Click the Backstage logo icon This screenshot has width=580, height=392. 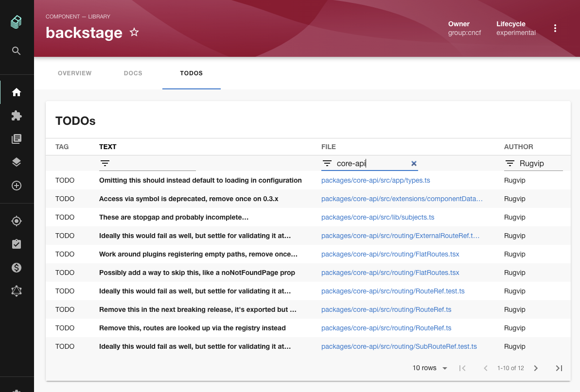(x=16, y=22)
